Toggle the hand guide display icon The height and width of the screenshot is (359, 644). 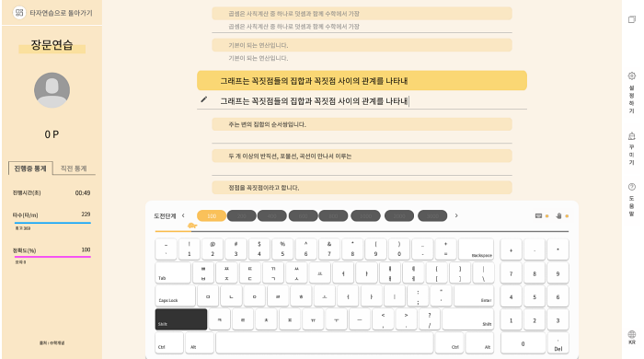click(x=558, y=215)
